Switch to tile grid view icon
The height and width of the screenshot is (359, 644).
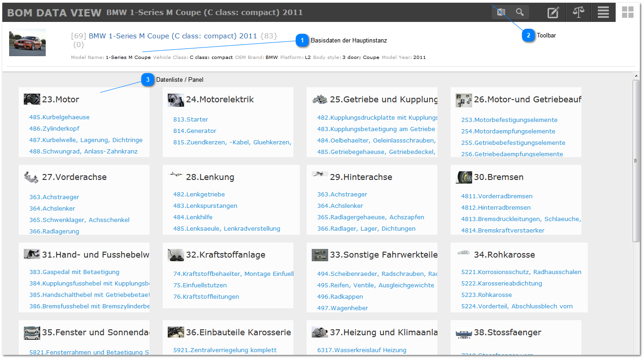pyautogui.click(x=628, y=12)
